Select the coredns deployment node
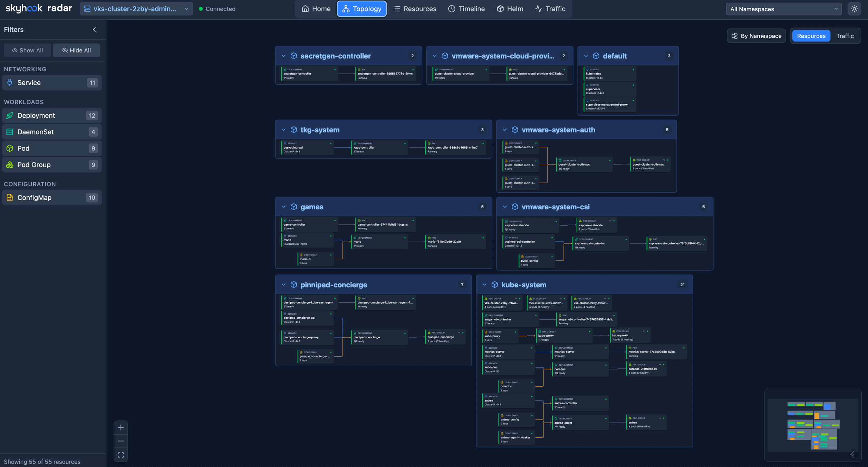The width and height of the screenshot is (868, 467). point(580,369)
